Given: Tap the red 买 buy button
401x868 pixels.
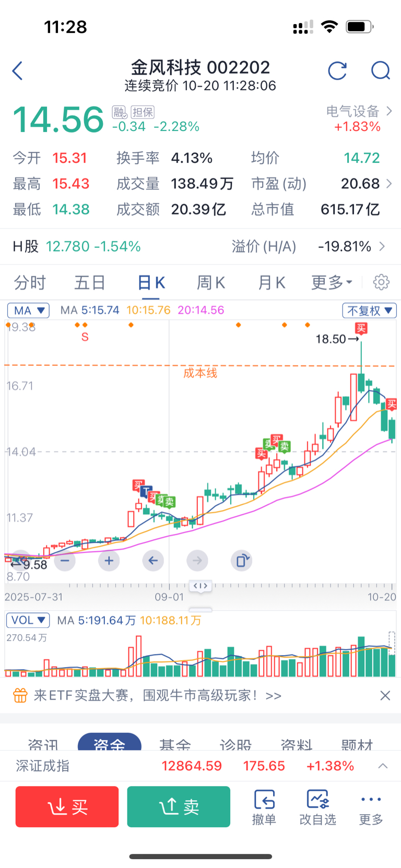Looking at the screenshot, I should [67, 807].
